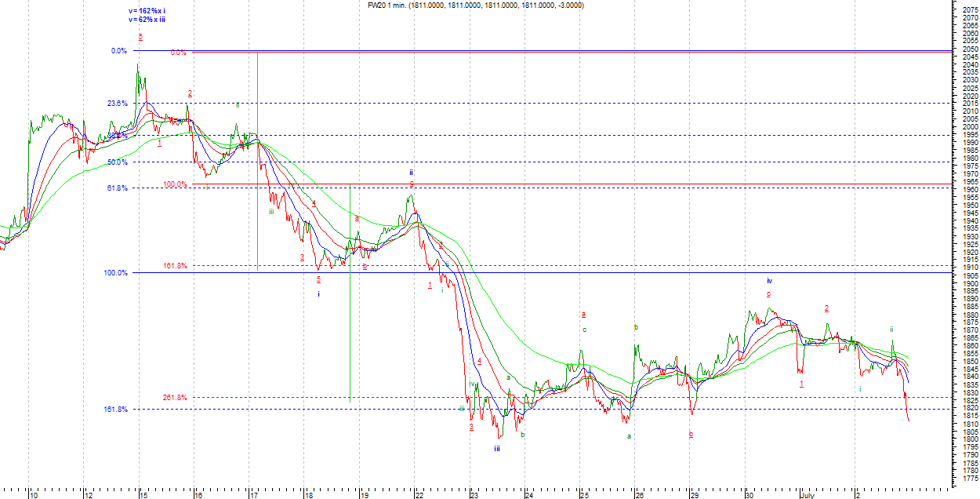Select the 1780 value on the price axis
The image size is (980, 499).
pos(970,470)
